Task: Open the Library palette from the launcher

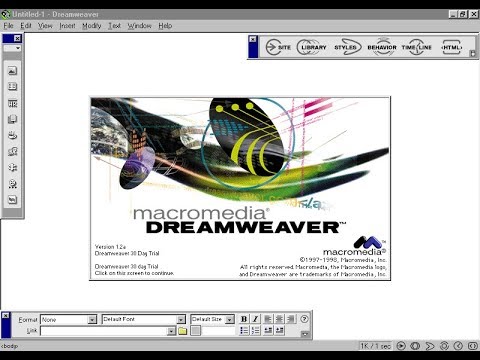Action: 312,47
